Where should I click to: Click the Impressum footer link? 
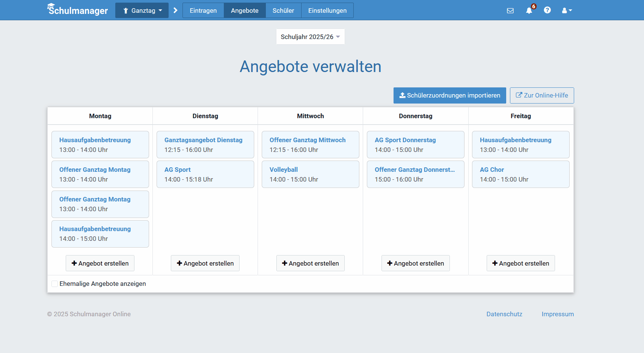(x=557, y=314)
